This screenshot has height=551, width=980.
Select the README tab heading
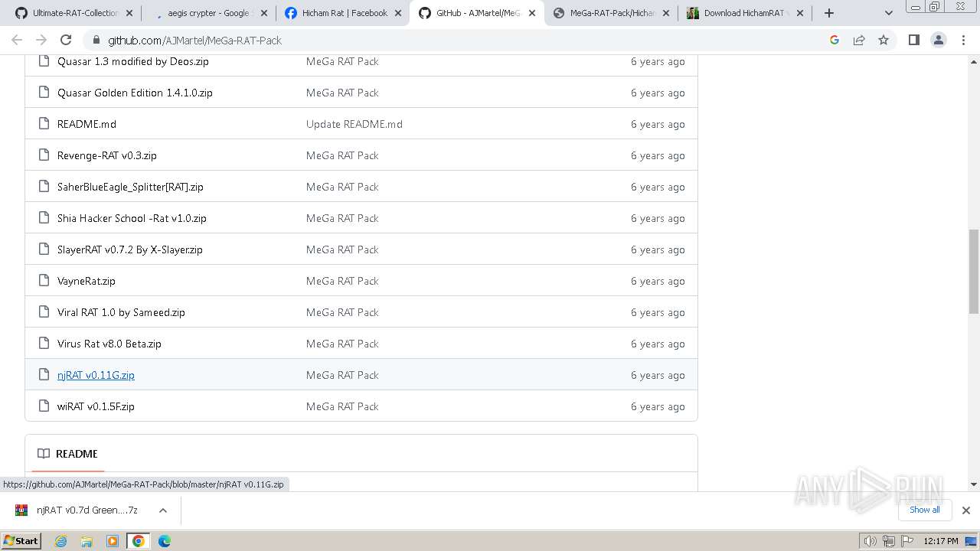pos(68,454)
